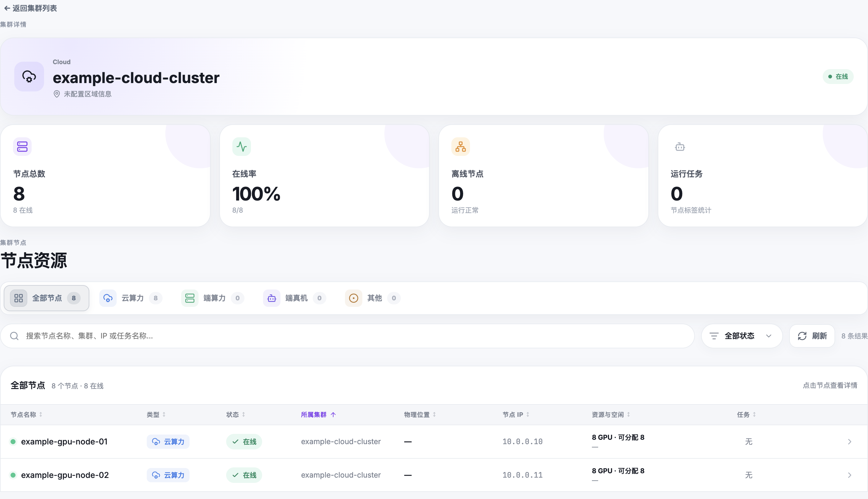Click the 100% online rate value

click(x=256, y=194)
